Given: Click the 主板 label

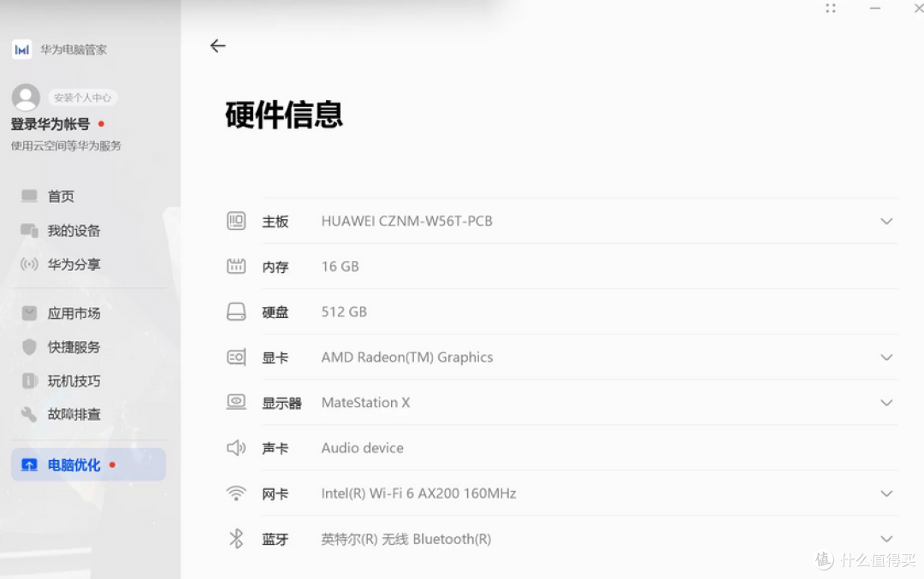Looking at the screenshot, I should coord(275,222).
